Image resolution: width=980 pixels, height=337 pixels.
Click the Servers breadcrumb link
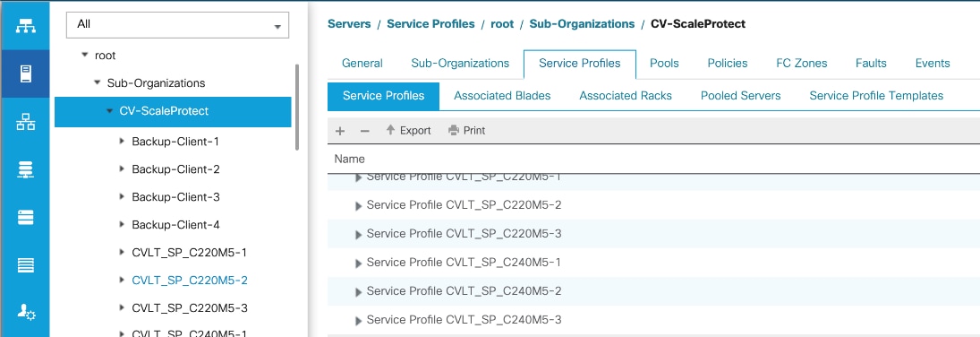[x=349, y=24]
